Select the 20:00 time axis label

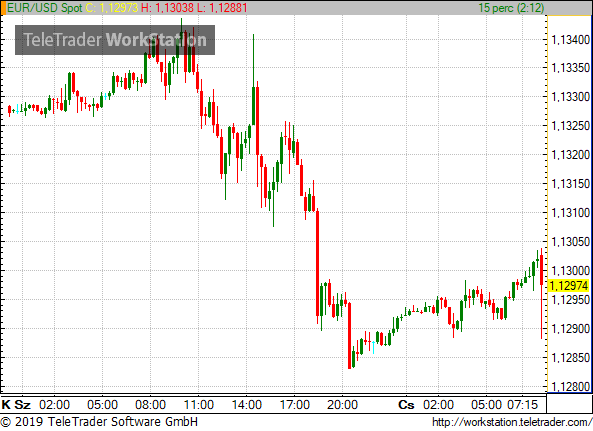[342, 405]
